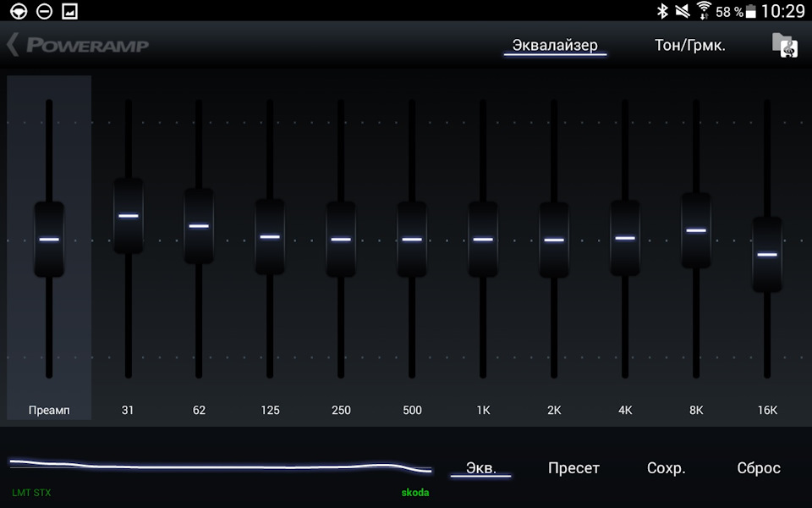This screenshot has width=812, height=508.
Task: Save settings using the Сохр. button
Action: pos(667,467)
